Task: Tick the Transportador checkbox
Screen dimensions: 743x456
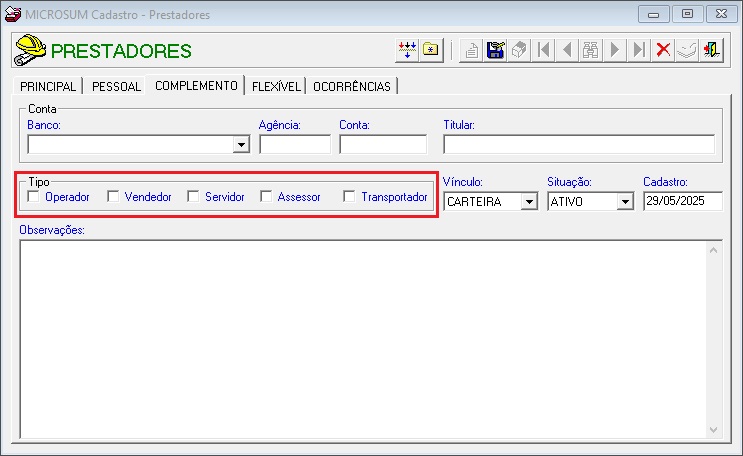Action: click(350, 197)
